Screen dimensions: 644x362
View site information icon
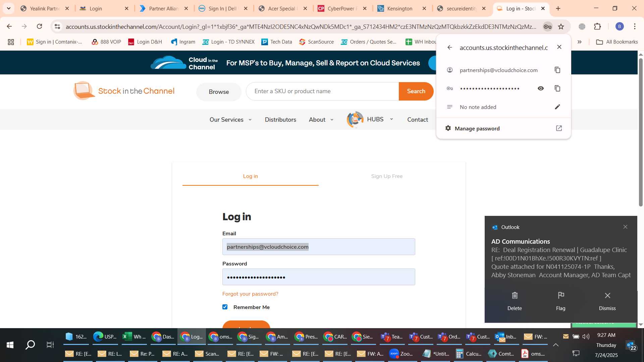[57, 26]
